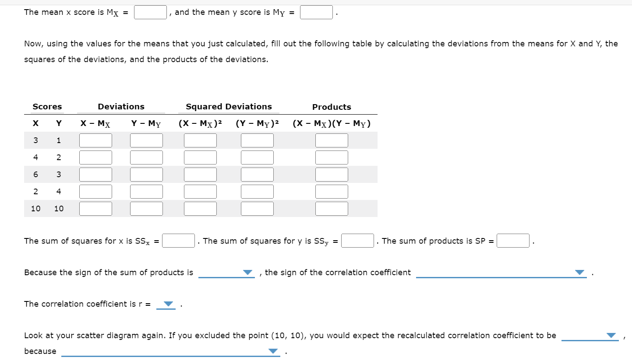The image size is (632, 364).
Task: Click the SSy sum of squares input field
Action: (x=357, y=241)
